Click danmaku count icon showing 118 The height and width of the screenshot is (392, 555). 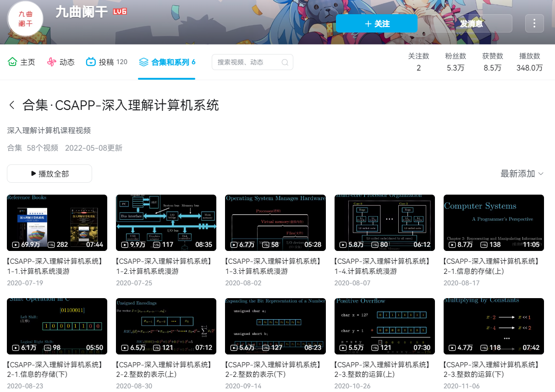pyautogui.click(x=484, y=348)
